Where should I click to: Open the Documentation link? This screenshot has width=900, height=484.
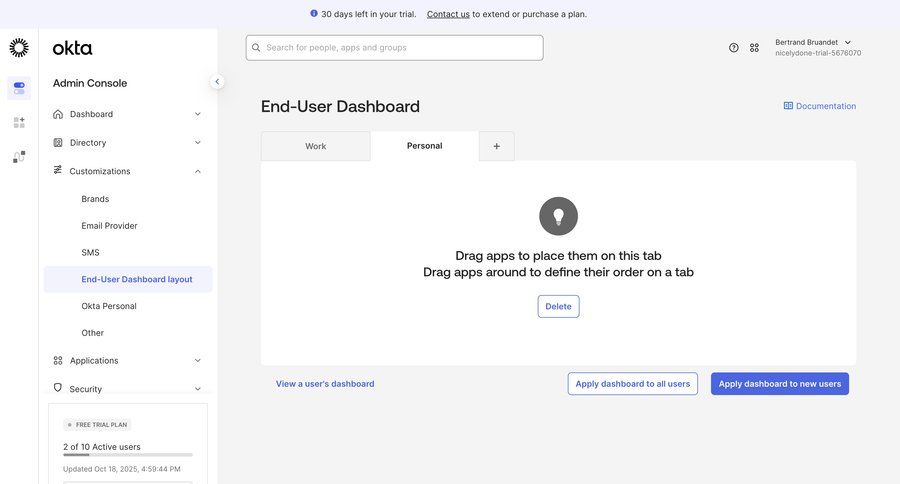pyautogui.click(x=820, y=106)
